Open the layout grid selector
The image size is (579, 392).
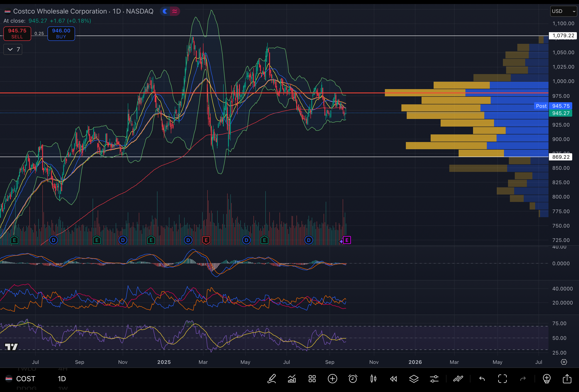click(x=312, y=379)
